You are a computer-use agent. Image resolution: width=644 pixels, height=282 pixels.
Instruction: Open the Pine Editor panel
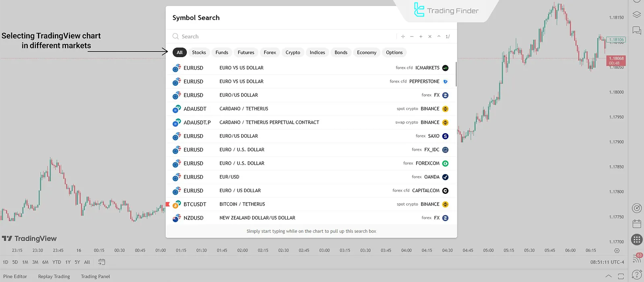pyautogui.click(x=15, y=276)
